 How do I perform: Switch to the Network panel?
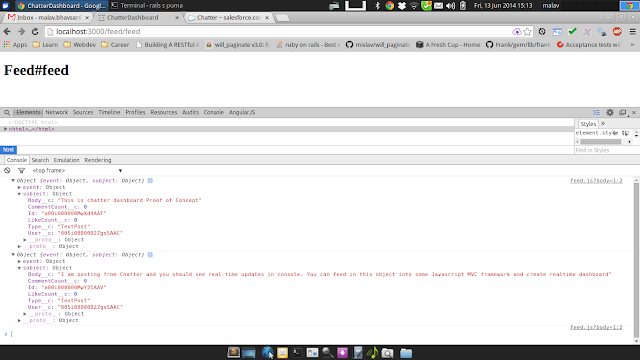pyautogui.click(x=56, y=112)
